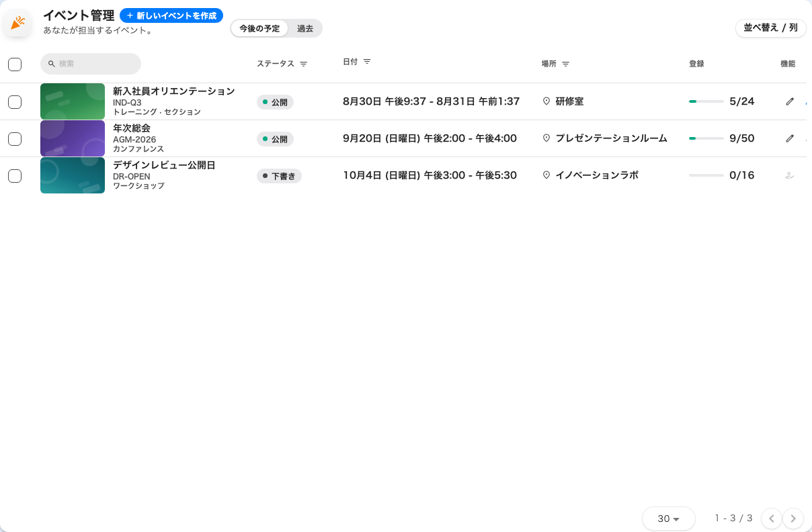Click the 研修室 location text
Screen dimensions: 812x532
pyautogui.click(x=569, y=101)
